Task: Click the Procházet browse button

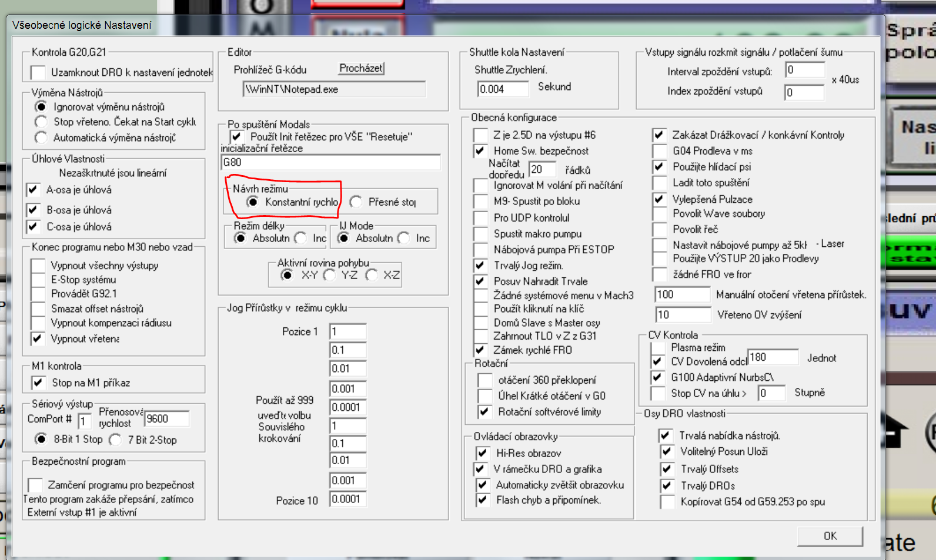Action: [x=361, y=68]
